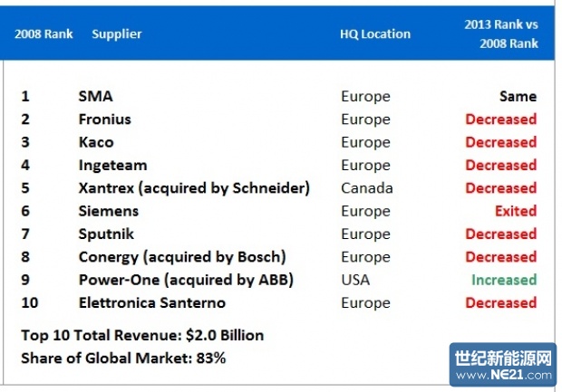Select Xantrex (acquired by Schneider) row

[x=194, y=188]
